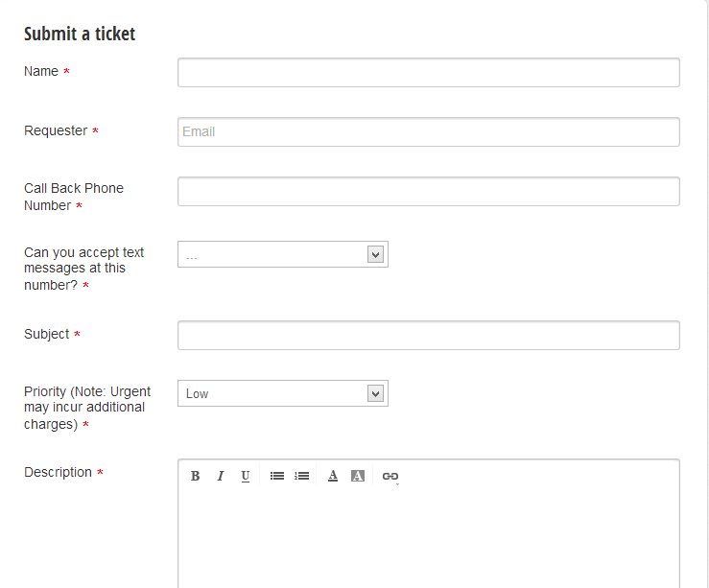The image size is (709, 588).
Task: Open the accept text messages dropdown
Action: coord(283,254)
